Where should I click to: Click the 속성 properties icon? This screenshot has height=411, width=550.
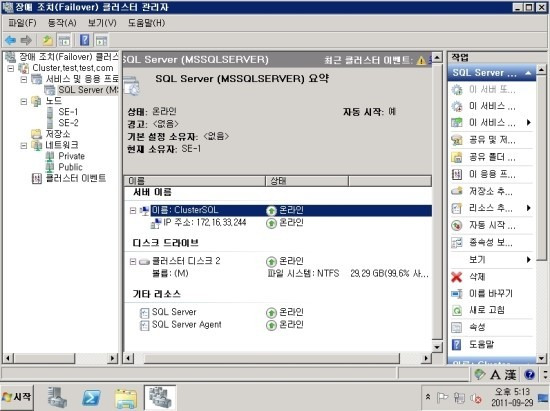pos(457,327)
